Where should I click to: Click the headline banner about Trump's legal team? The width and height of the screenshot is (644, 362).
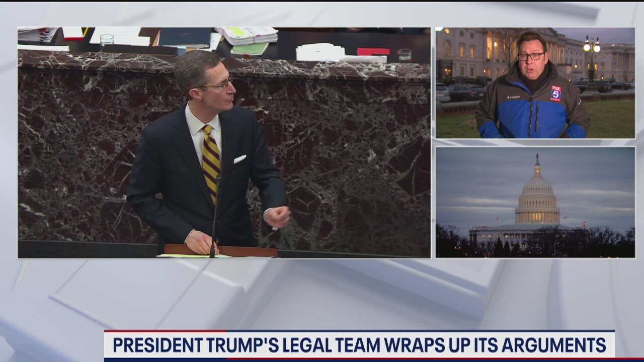pos(359,345)
